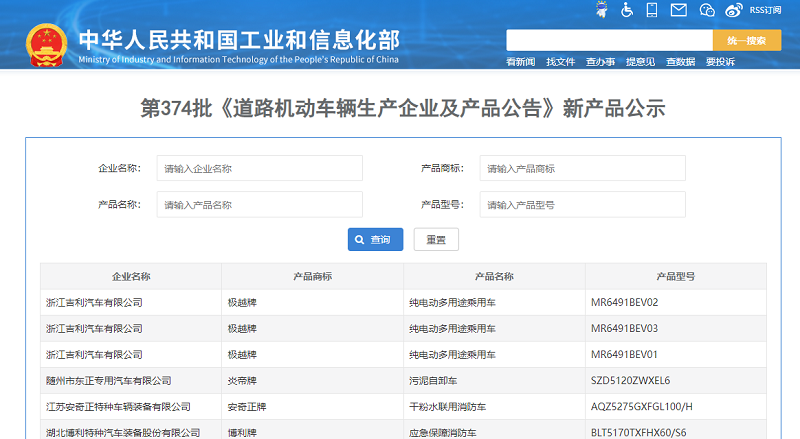Click the WeChat icon in header
Screen dimensions: 800x439
pos(707,10)
